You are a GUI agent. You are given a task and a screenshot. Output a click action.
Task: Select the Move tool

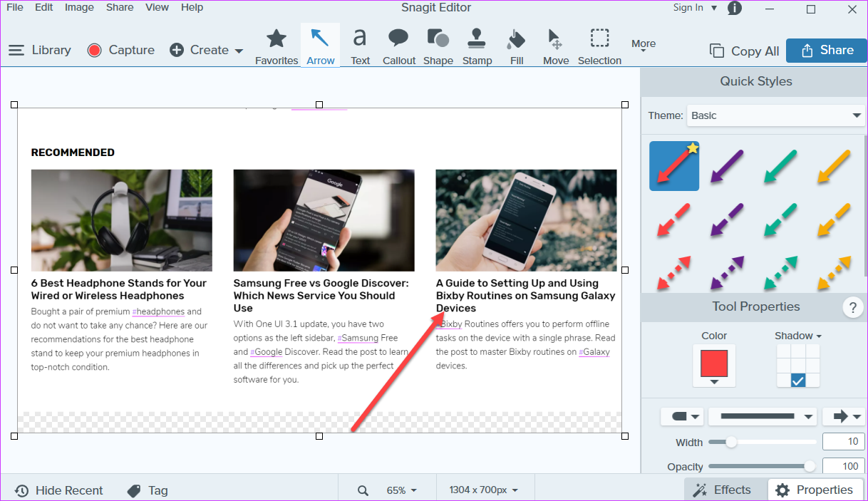click(556, 47)
